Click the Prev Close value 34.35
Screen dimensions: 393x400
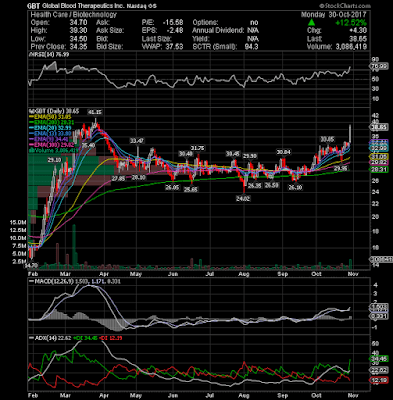pyautogui.click(x=79, y=47)
